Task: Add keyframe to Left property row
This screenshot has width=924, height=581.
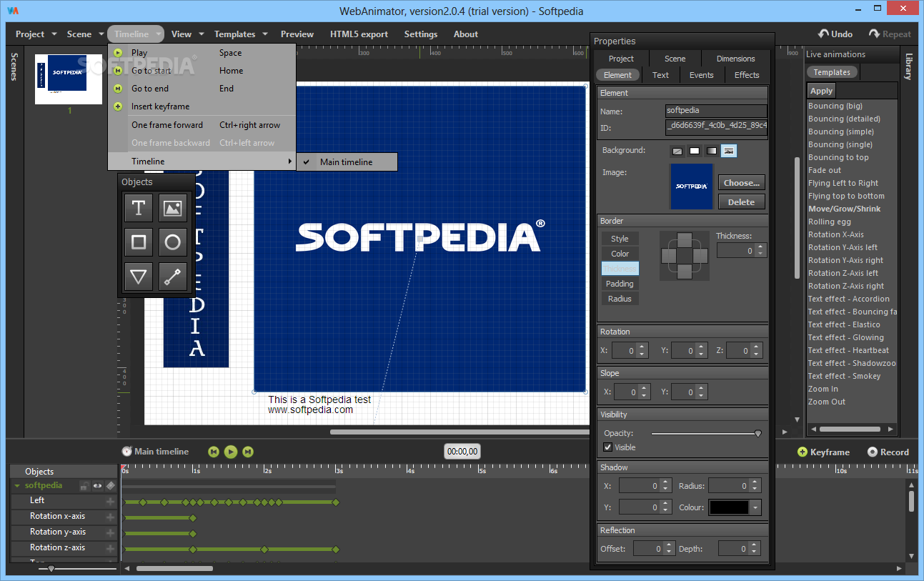Action: [111, 501]
